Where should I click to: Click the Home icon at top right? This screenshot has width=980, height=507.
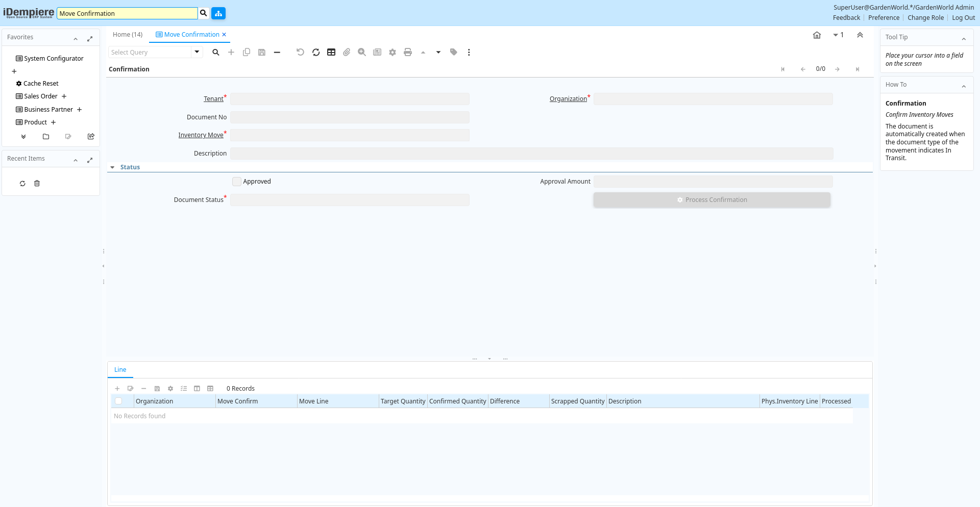pyautogui.click(x=817, y=35)
